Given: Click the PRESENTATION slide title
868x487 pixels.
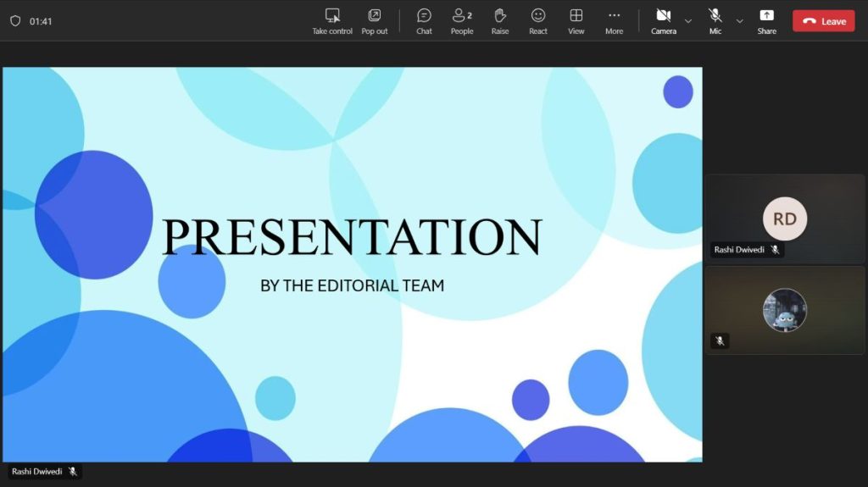Looking at the screenshot, I should click(352, 237).
